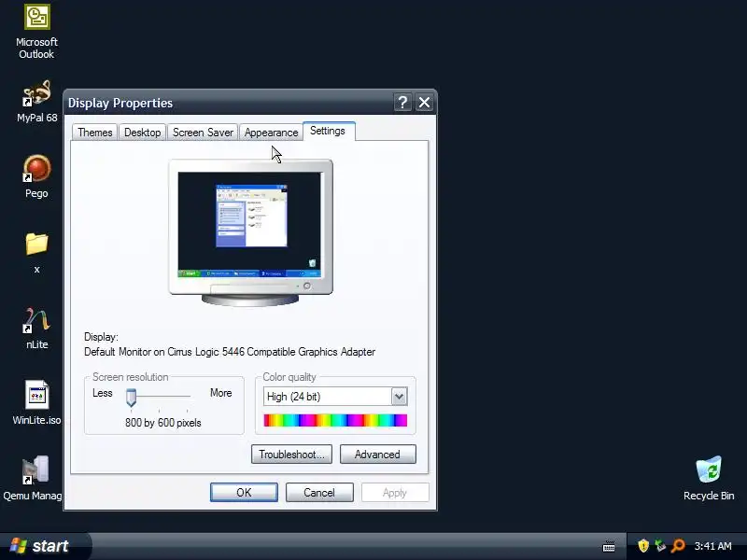The image size is (747, 560).
Task: Click the monitor preview image
Action: pyautogui.click(x=250, y=232)
